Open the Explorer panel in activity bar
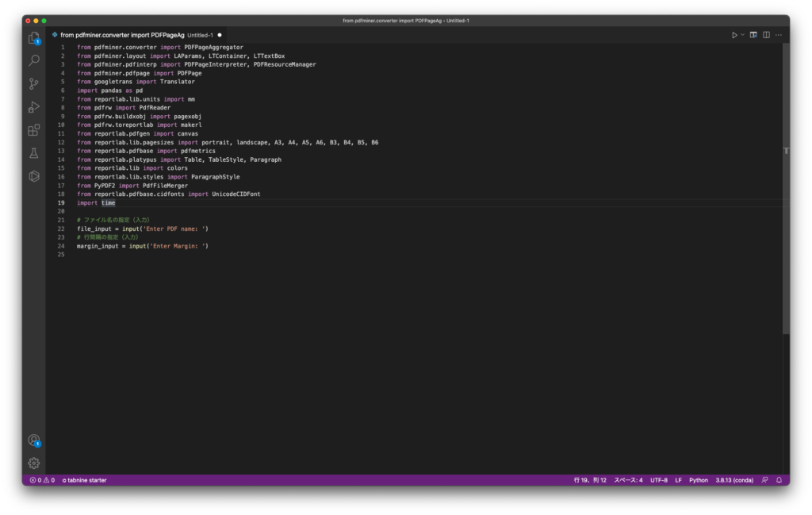Image resolution: width=812 pixels, height=515 pixels. [x=34, y=37]
